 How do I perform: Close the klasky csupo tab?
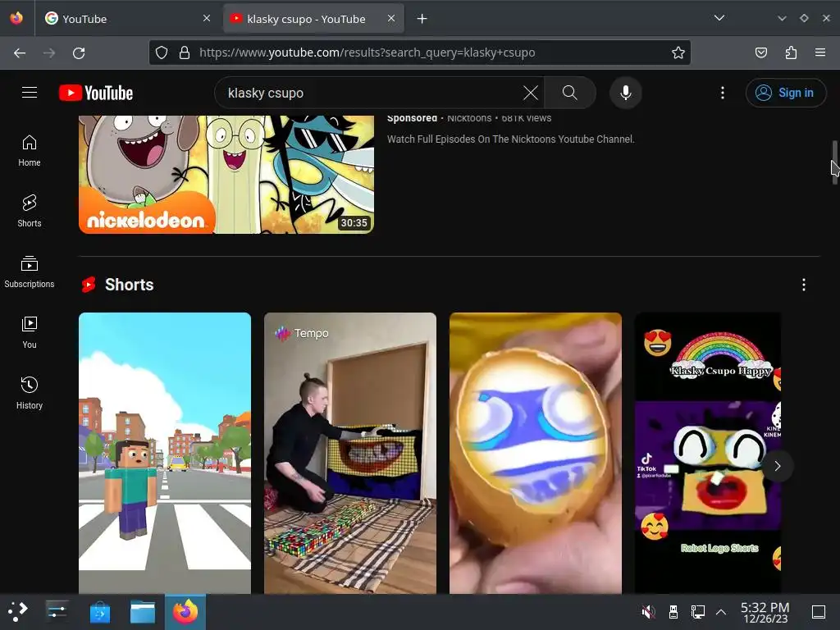(x=391, y=18)
